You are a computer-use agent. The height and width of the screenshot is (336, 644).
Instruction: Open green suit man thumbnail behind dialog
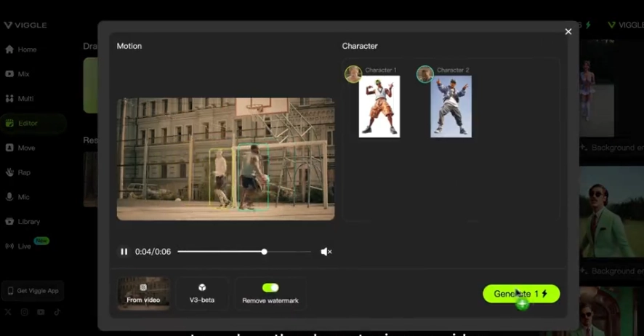pos(611,212)
